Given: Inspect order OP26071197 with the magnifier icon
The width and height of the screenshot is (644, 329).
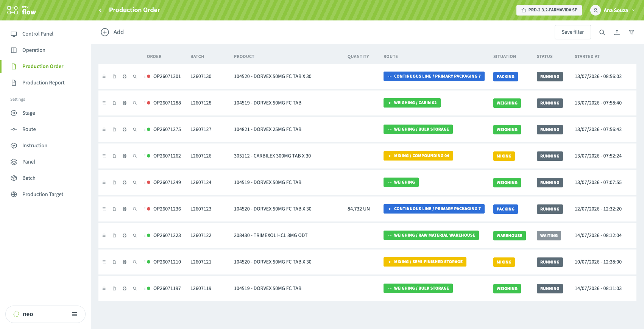Looking at the screenshot, I should tap(135, 288).
